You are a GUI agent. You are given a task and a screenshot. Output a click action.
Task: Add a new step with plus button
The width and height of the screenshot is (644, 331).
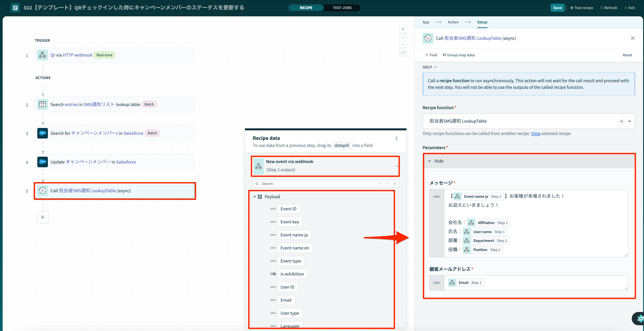click(43, 217)
